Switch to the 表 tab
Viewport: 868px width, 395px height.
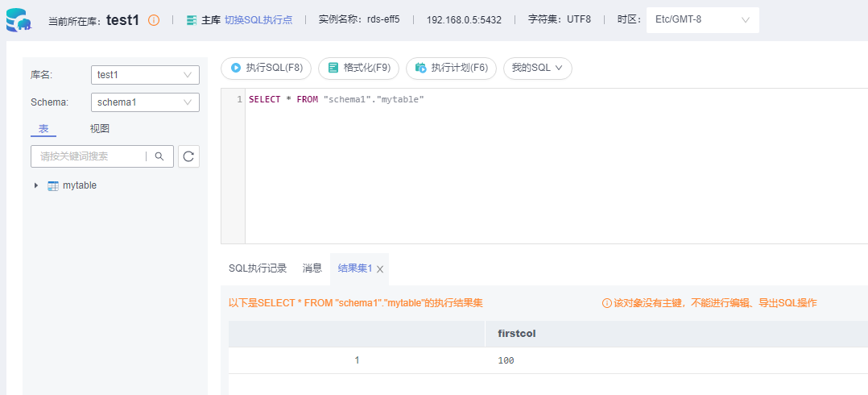(43, 128)
